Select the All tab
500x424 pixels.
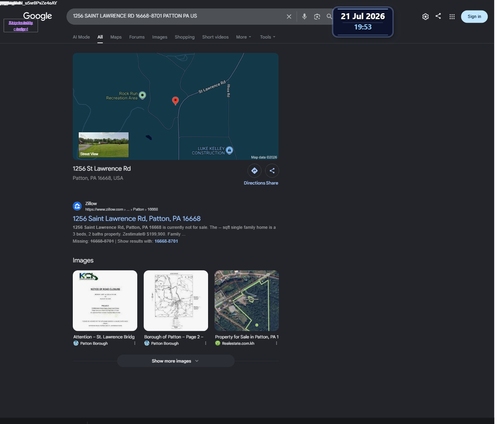pyautogui.click(x=100, y=37)
